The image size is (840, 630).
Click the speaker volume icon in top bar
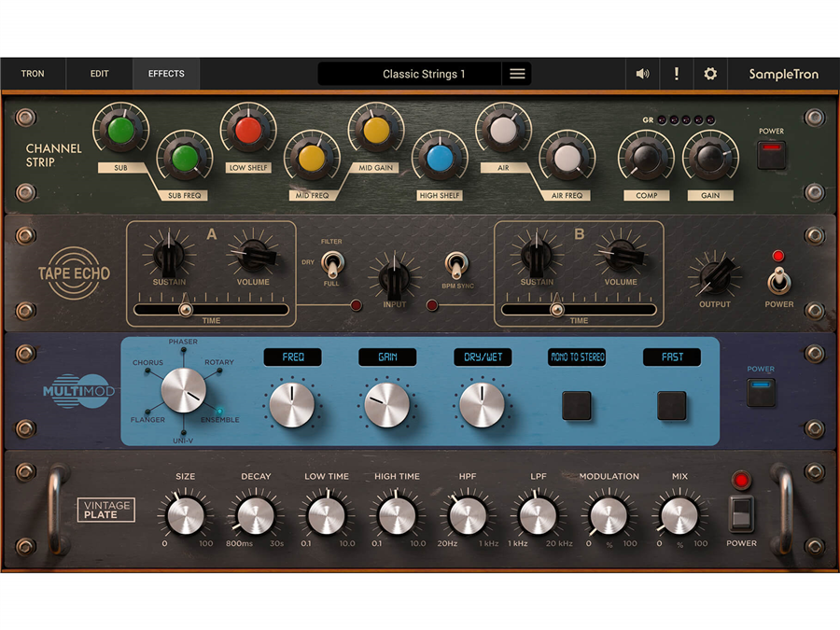tap(642, 74)
